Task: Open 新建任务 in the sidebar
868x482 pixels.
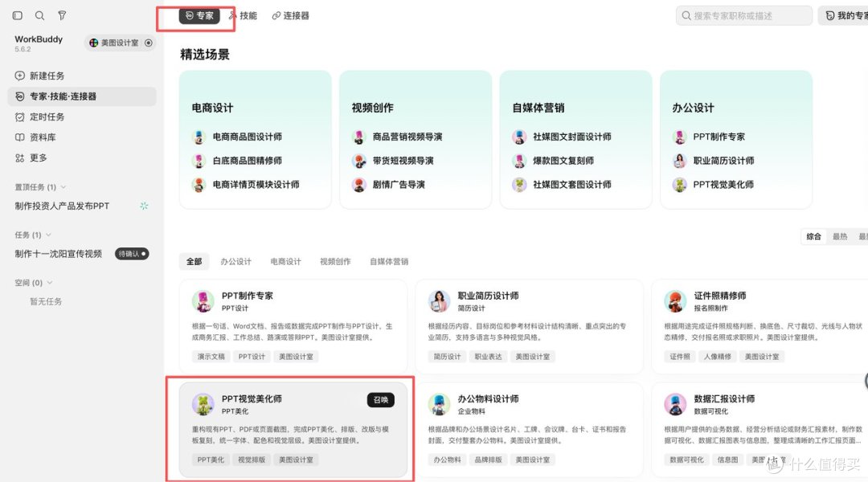Action: pyautogui.click(x=82, y=76)
